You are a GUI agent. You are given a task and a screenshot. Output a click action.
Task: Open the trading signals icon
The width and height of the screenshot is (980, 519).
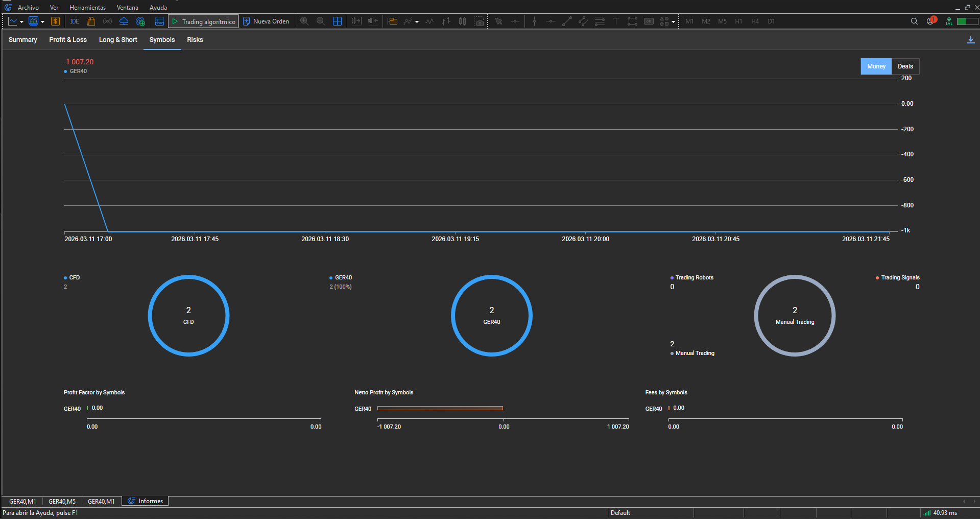[x=107, y=21]
